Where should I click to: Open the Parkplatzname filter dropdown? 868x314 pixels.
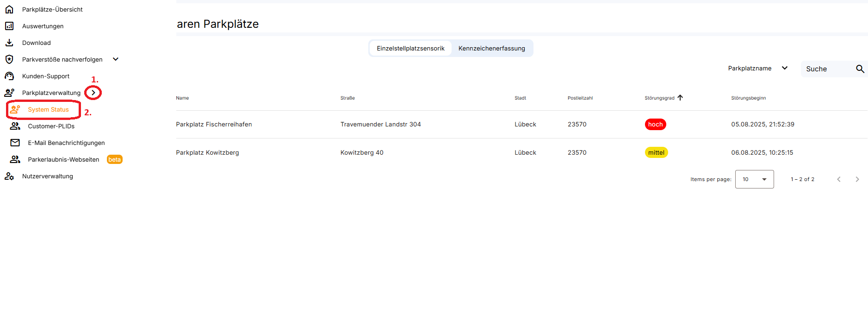pyautogui.click(x=757, y=69)
